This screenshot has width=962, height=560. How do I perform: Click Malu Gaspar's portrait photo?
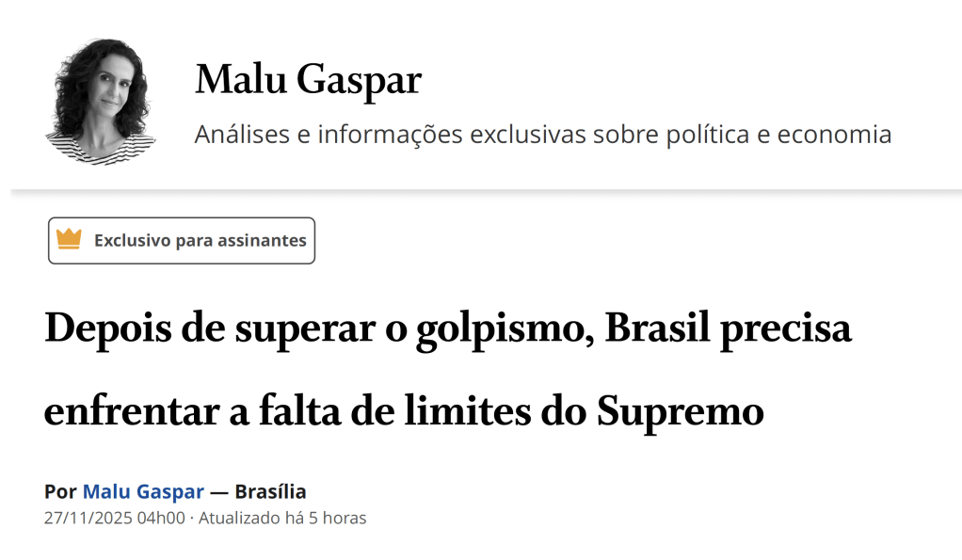(99, 102)
